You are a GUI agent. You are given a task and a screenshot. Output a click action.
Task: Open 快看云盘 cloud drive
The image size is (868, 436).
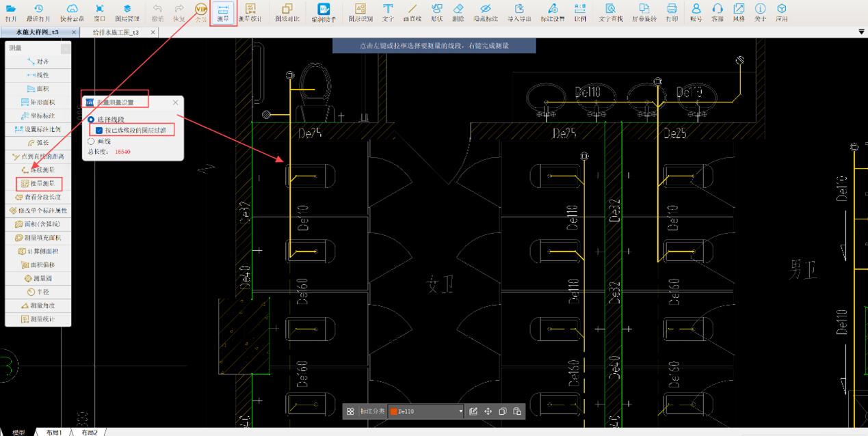pyautogui.click(x=72, y=12)
